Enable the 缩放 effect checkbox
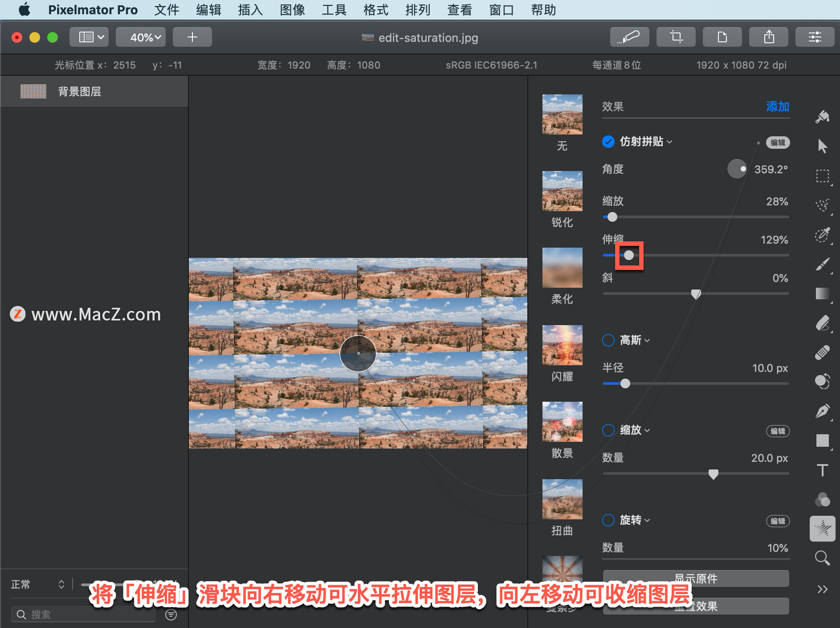The image size is (840, 628). 608,430
